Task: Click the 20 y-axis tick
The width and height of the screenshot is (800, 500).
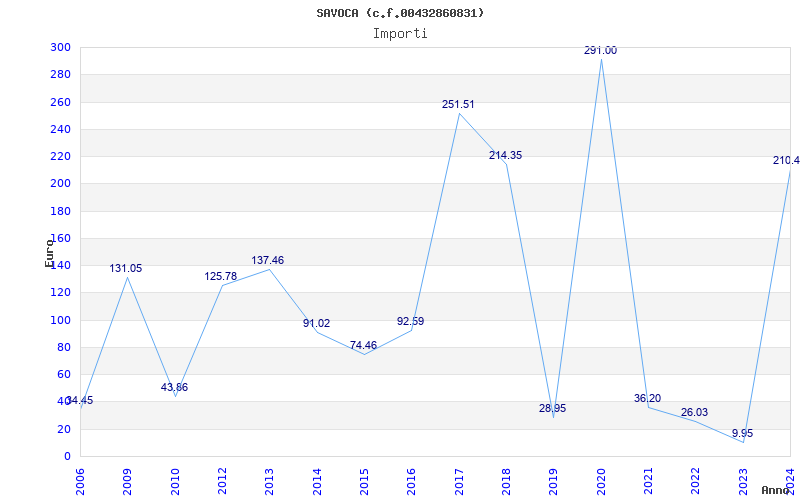Action: point(63,429)
